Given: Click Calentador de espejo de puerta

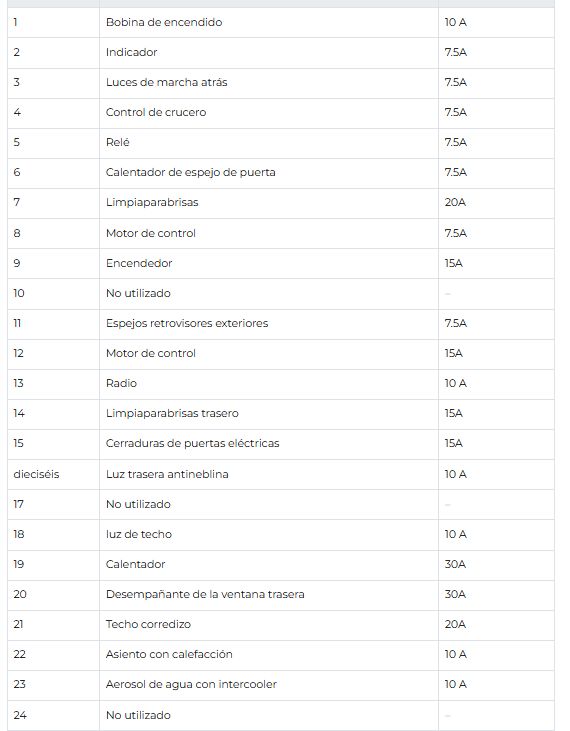Looking at the screenshot, I should [191, 172].
